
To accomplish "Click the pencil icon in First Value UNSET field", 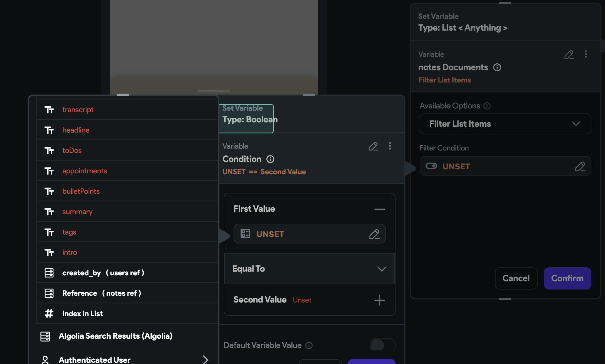I will (374, 234).
